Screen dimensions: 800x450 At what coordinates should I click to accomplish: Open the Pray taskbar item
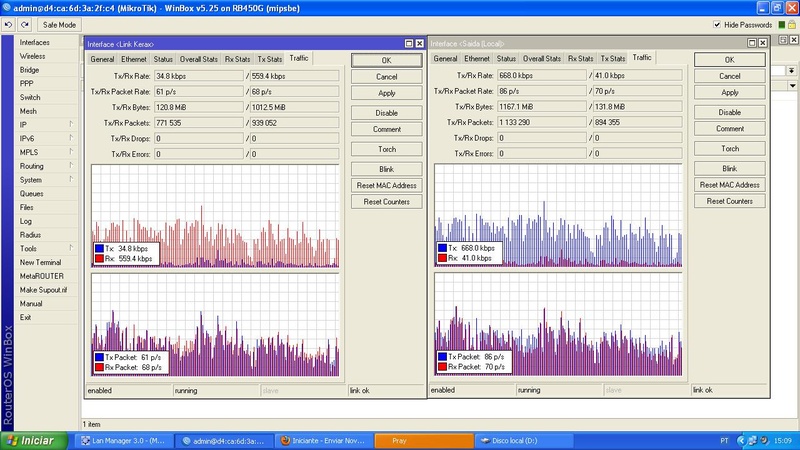click(x=424, y=441)
